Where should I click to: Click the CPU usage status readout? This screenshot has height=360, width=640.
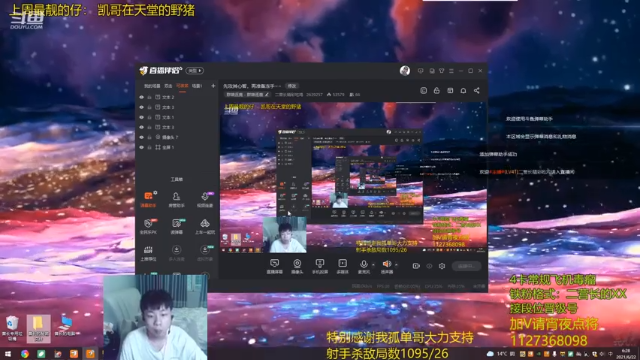click(x=433, y=287)
